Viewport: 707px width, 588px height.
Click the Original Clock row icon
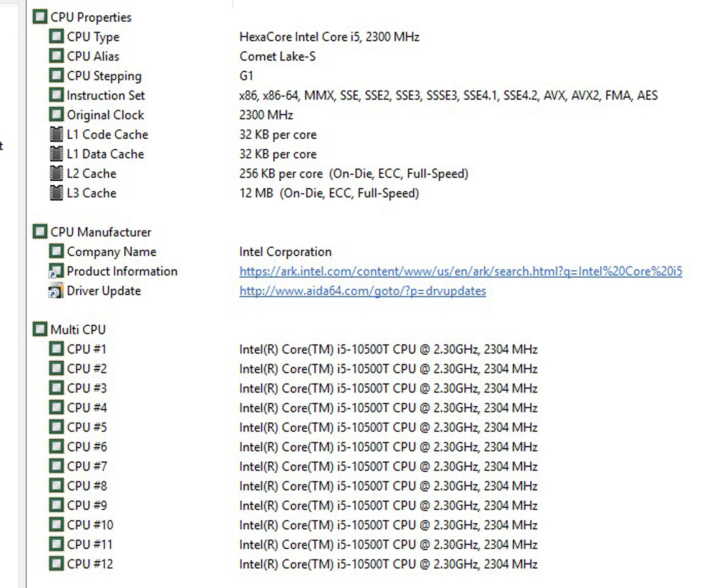56,114
